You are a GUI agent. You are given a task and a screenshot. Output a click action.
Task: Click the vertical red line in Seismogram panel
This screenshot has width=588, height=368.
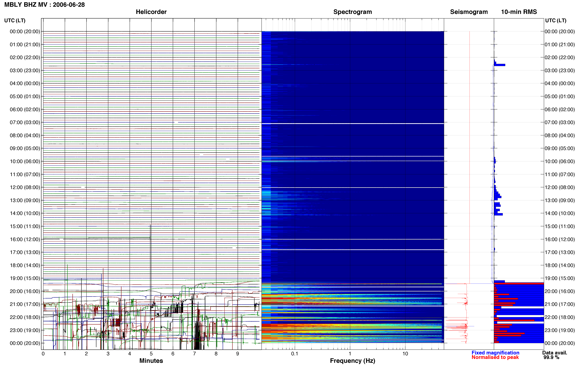click(x=469, y=157)
